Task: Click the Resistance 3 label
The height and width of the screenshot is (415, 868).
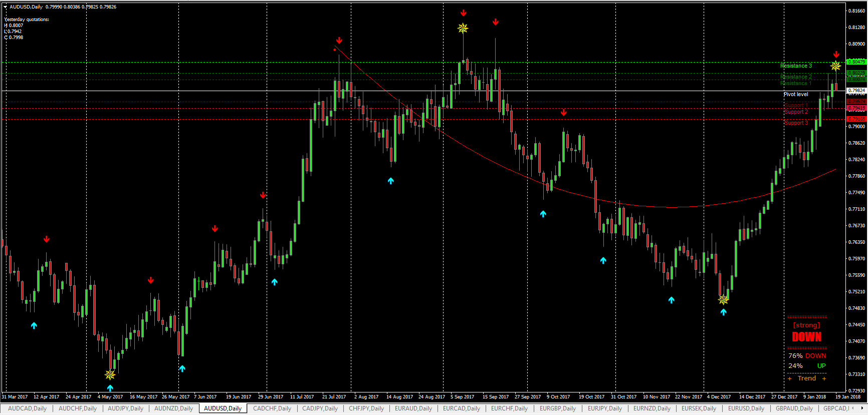Action: [795, 66]
